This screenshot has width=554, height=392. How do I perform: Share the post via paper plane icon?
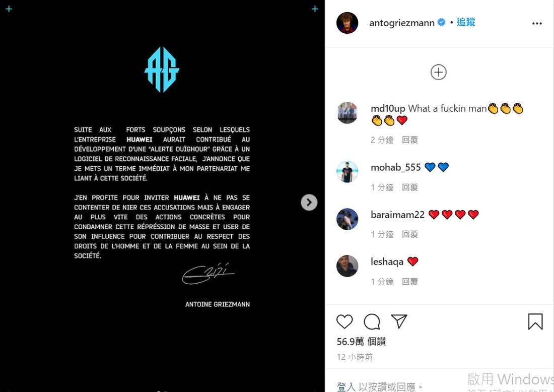click(399, 321)
